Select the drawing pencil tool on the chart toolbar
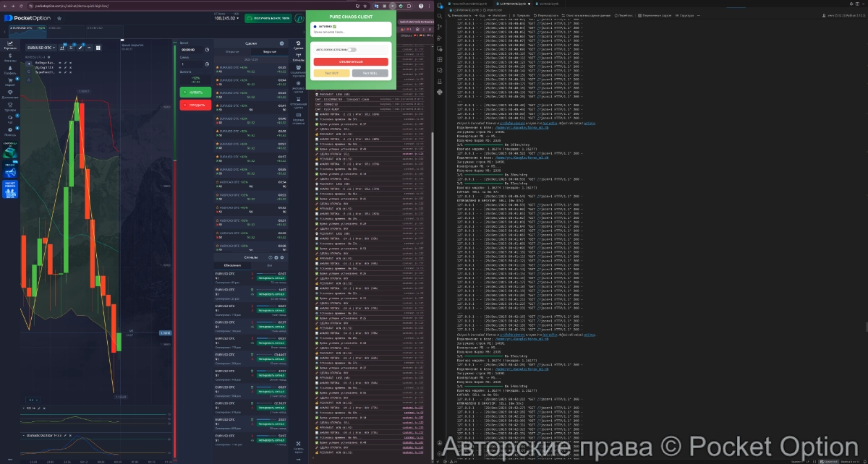This screenshot has height=464, width=868. click(x=80, y=48)
